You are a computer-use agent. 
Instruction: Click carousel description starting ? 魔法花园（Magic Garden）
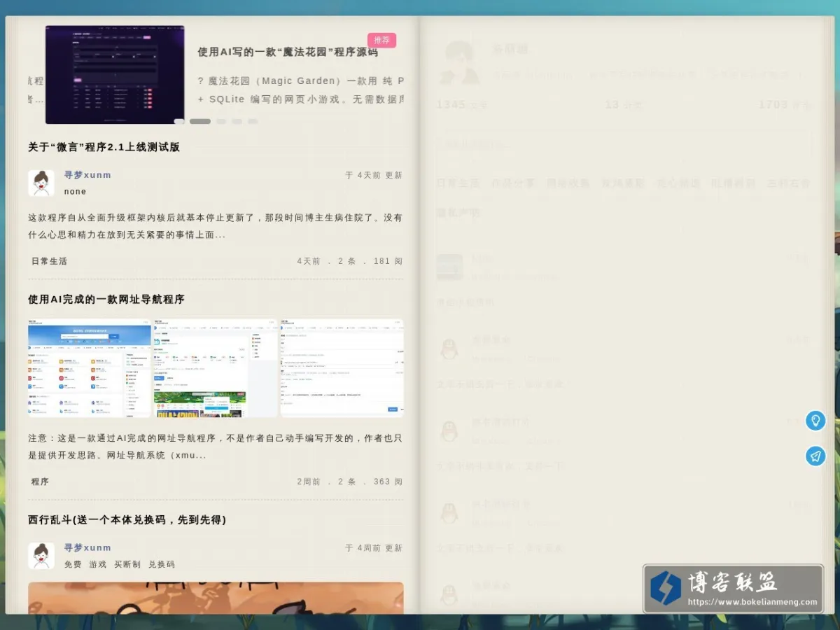[x=300, y=90]
